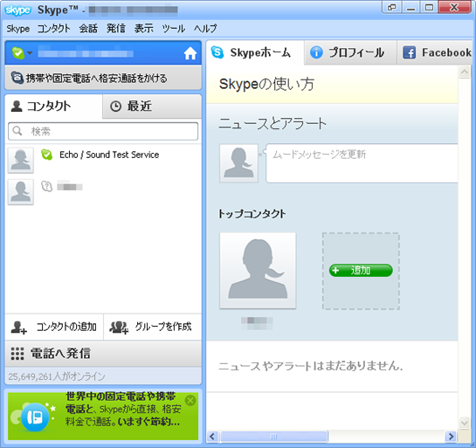This screenshot has width=476, height=448.
Task: Click the blue info icon on プロフィール tab
Action: pos(316,52)
